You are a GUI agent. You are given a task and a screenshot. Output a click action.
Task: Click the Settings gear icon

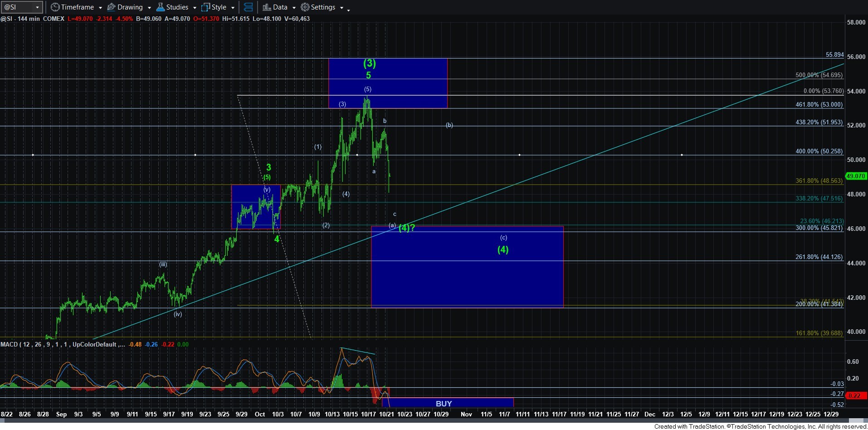pyautogui.click(x=305, y=7)
